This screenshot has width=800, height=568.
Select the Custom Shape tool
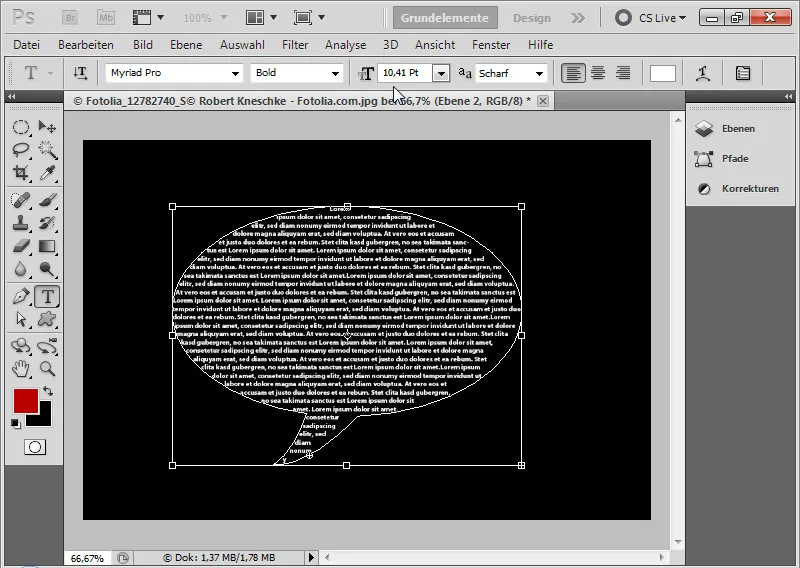[x=47, y=319]
